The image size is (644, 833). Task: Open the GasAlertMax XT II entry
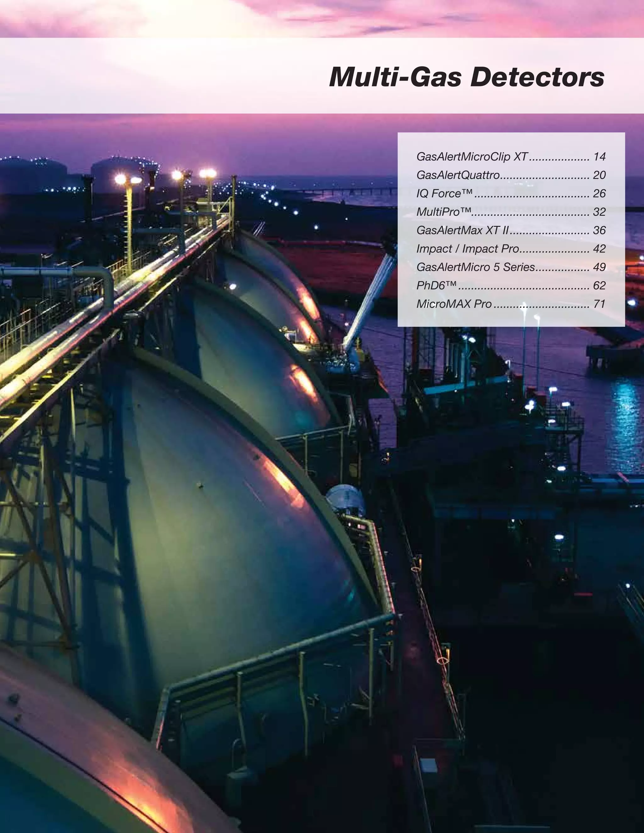tap(463, 230)
